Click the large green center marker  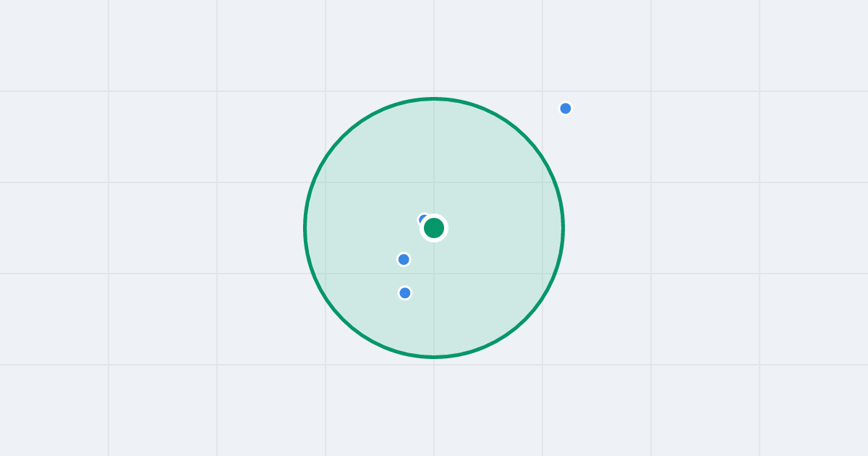tap(434, 228)
